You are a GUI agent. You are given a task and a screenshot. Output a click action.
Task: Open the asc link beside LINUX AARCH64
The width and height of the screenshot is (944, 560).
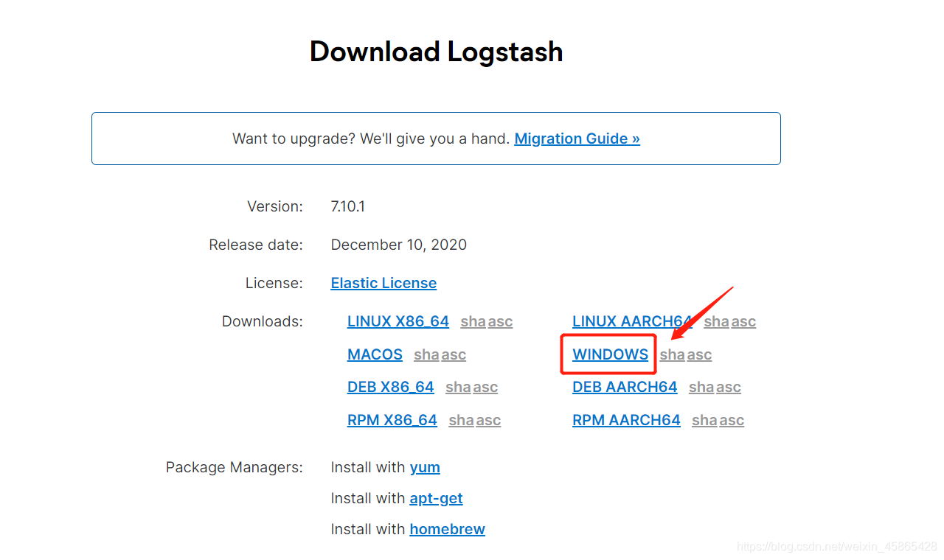point(743,321)
